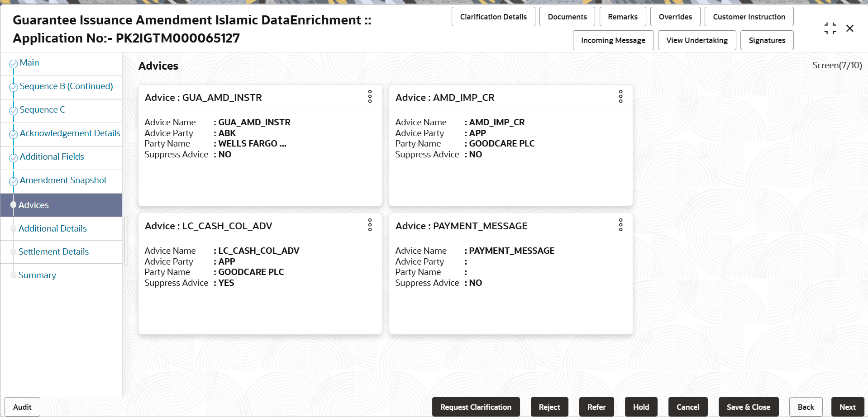Click 'Advice : GUA_AMD_INSTR' card title

point(203,98)
